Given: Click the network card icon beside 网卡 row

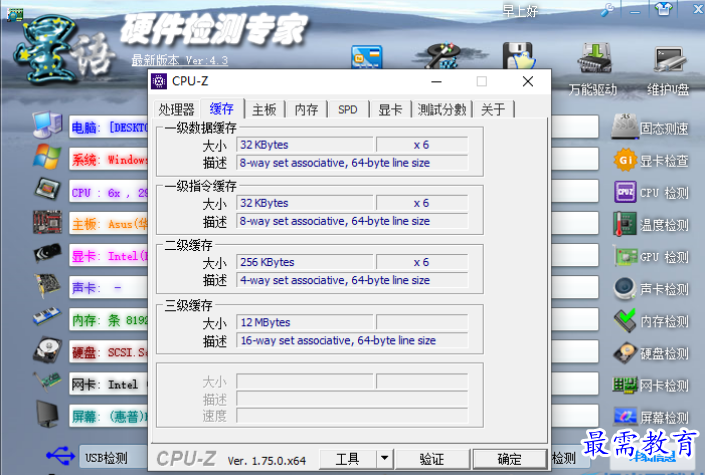Looking at the screenshot, I should [x=47, y=381].
